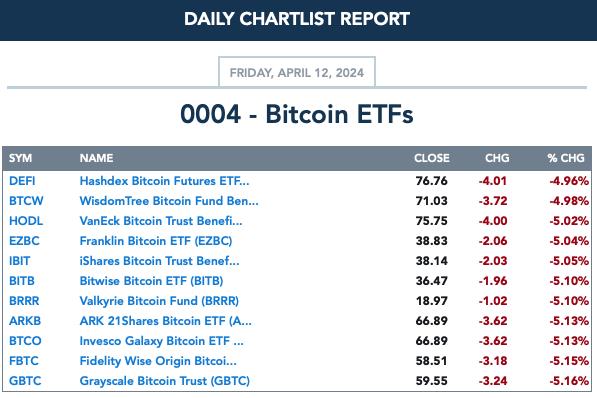Click Grayscale Bitcoin Trust (GBTC) name
This screenshot has height=398, width=597.
[x=165, y=381]
